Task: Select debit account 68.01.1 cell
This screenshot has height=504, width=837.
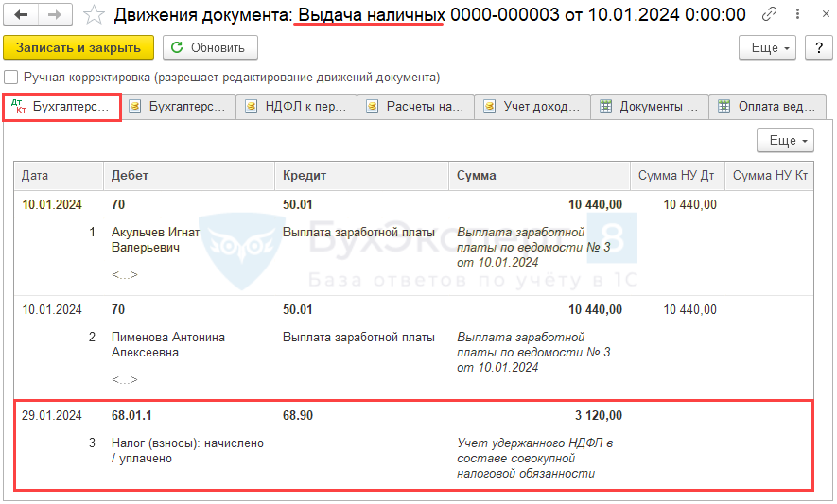Action: coord(131,415)
